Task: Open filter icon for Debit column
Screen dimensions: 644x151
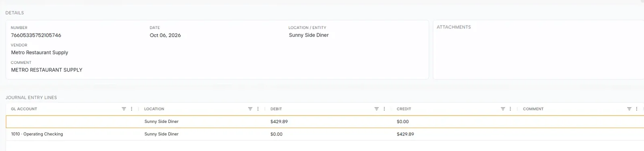Action: (x=376, y=109)
